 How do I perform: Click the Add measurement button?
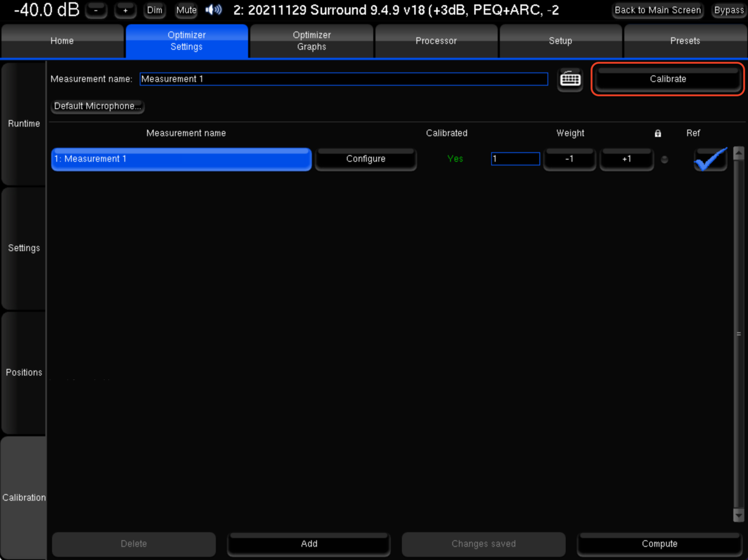click(309, 544)
